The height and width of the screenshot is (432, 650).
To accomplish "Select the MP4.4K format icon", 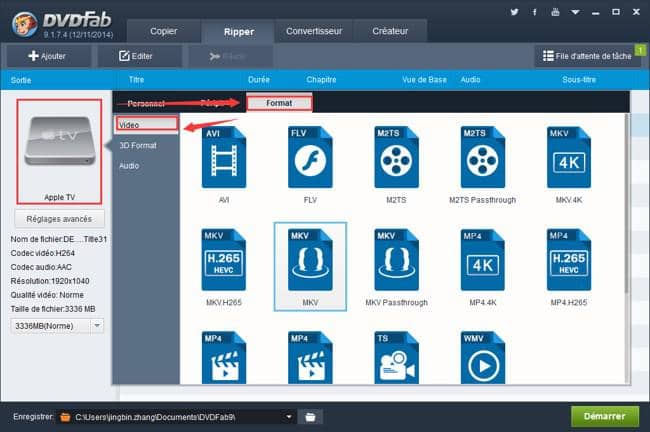I will point(483,260).
